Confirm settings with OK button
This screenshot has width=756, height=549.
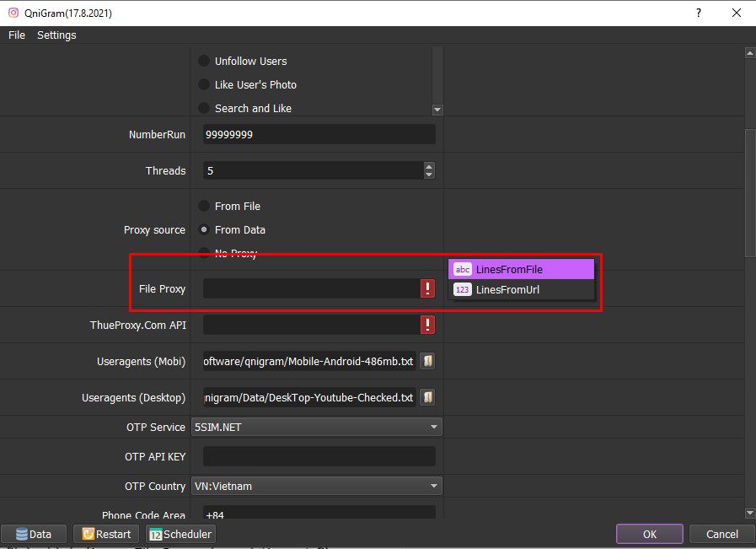click(650, 534)
